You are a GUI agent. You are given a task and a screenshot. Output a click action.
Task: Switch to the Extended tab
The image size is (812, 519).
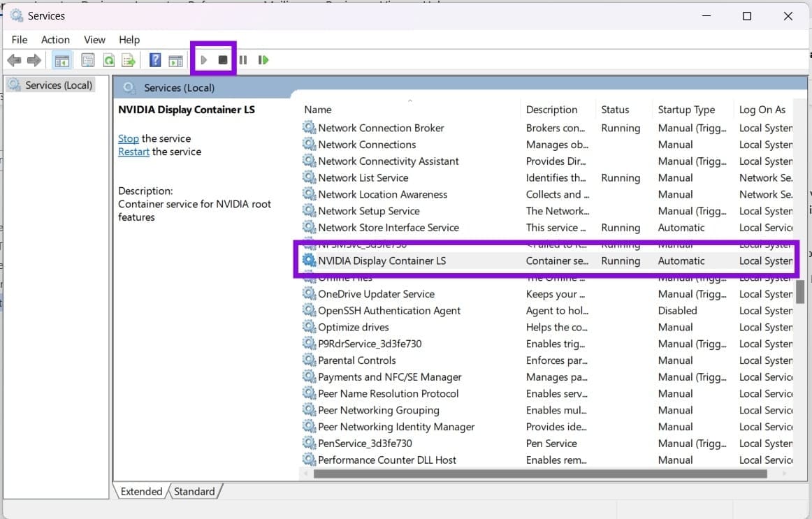click(x=141, y=491)
